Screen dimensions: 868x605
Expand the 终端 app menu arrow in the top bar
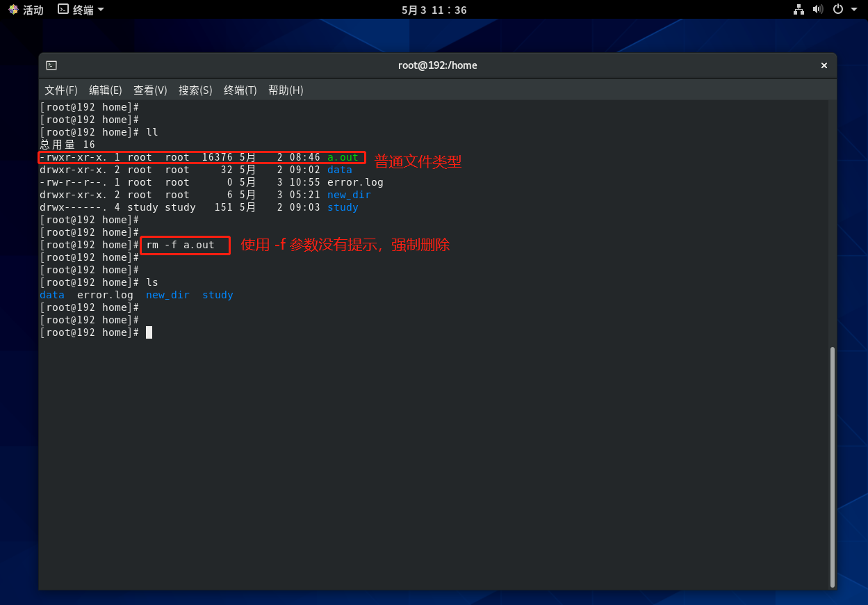pyautogui.click(x=101, y=10)
